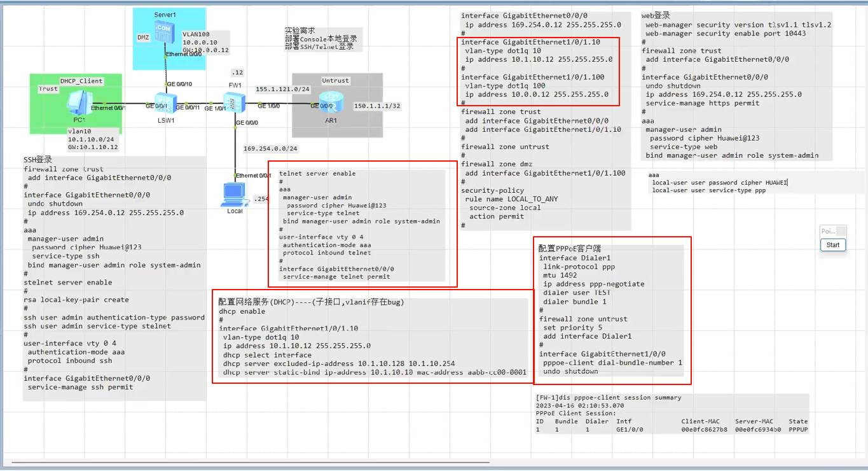Screen dimensions: 868x471
Task: Select the LSW1 switch icon
Action: [167, 104]
